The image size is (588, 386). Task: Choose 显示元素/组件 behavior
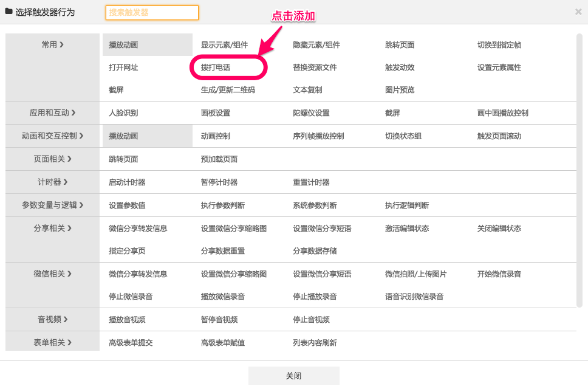(224, 45)
